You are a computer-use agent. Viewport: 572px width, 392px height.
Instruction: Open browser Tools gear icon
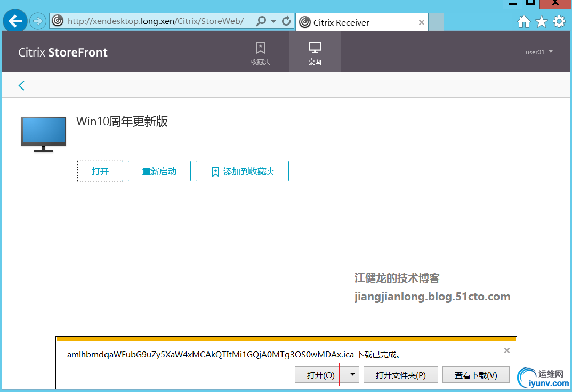click(559, 21)
